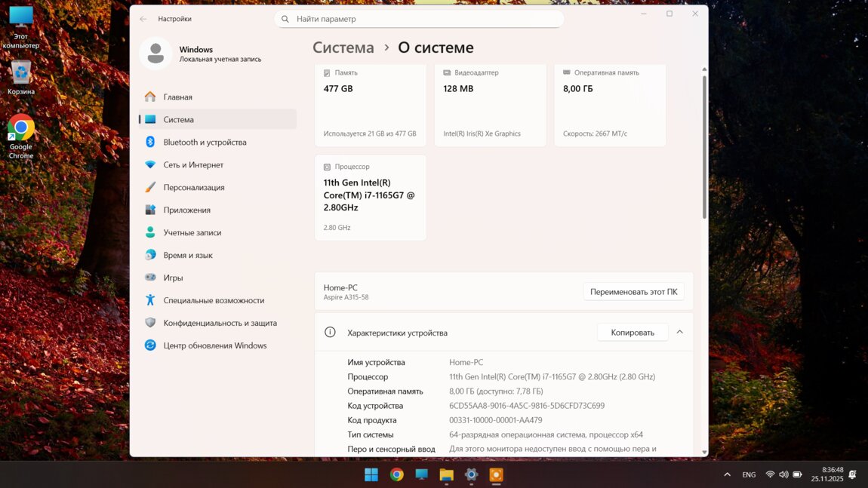Open Конфиденциальность и защита section
Screen dimensions: 868x488
tap(220, 323)
